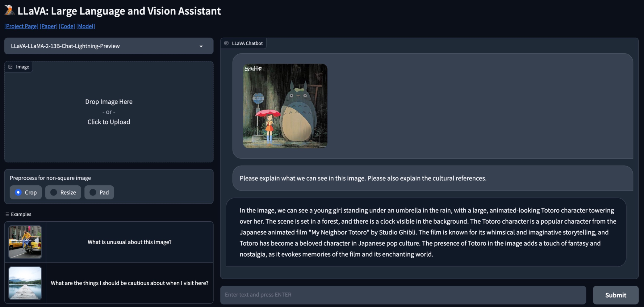Image resolution: width=644 pixels, height=307 pixels.
Task: Open the Model link
Action: (86, 26)
